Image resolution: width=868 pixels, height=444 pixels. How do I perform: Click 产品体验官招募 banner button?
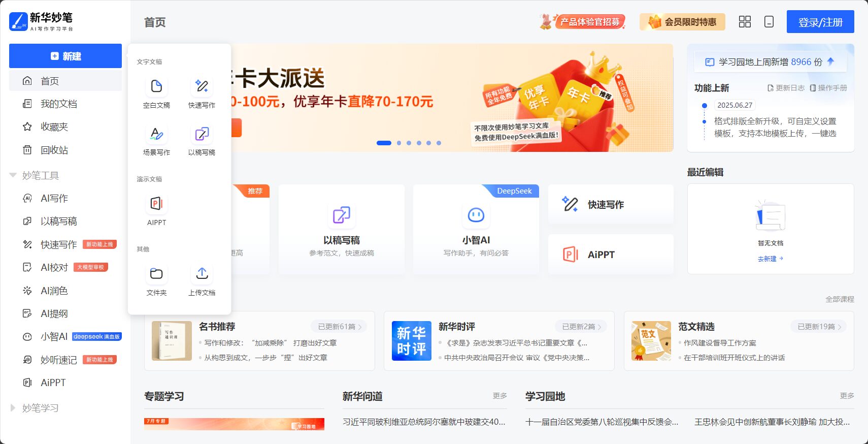click(582, 22)
